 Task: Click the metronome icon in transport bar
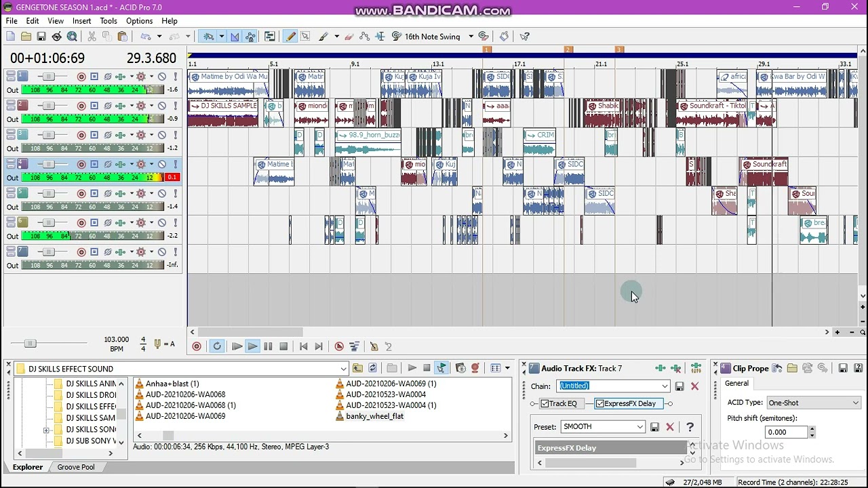pos(374,346)
